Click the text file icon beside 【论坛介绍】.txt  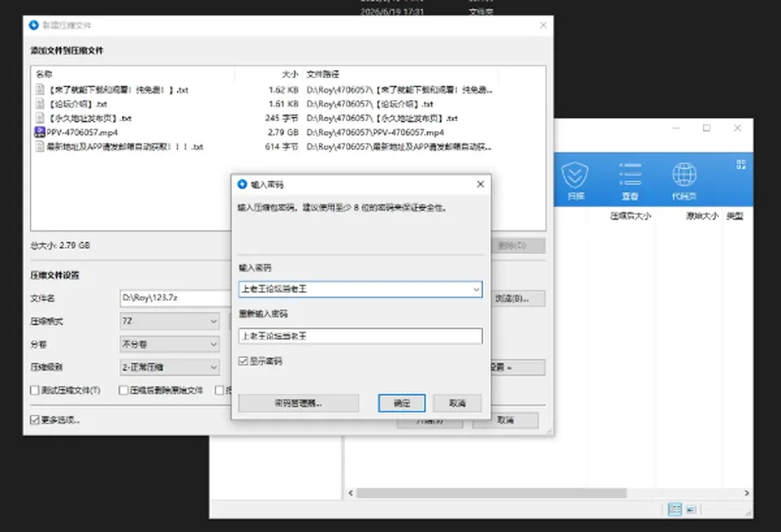pyautogui.click(x=40, y=103)
